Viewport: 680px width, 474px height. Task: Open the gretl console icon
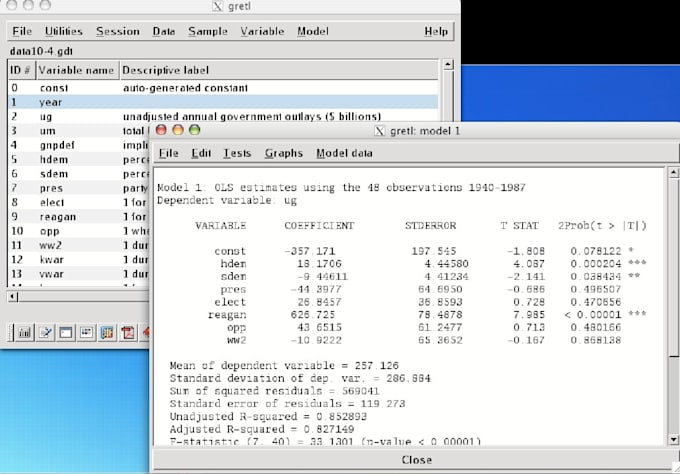tap(66, 331)
